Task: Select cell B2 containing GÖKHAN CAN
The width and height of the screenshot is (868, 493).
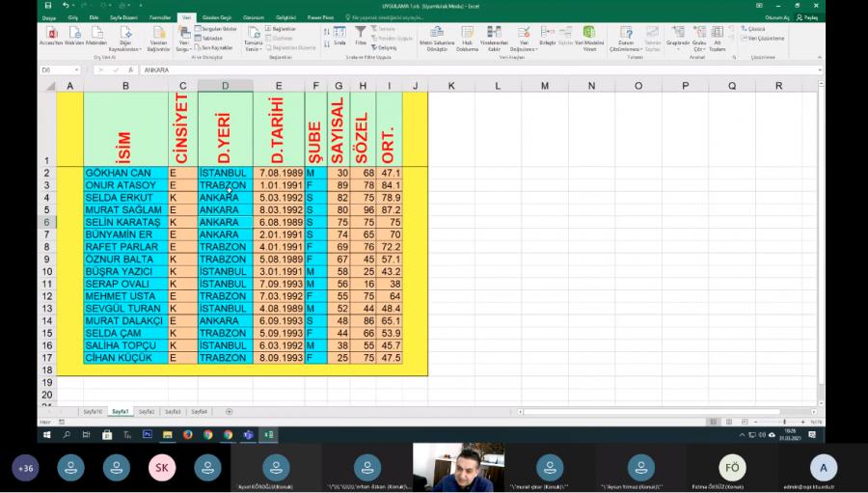Action: click(125, 173)
